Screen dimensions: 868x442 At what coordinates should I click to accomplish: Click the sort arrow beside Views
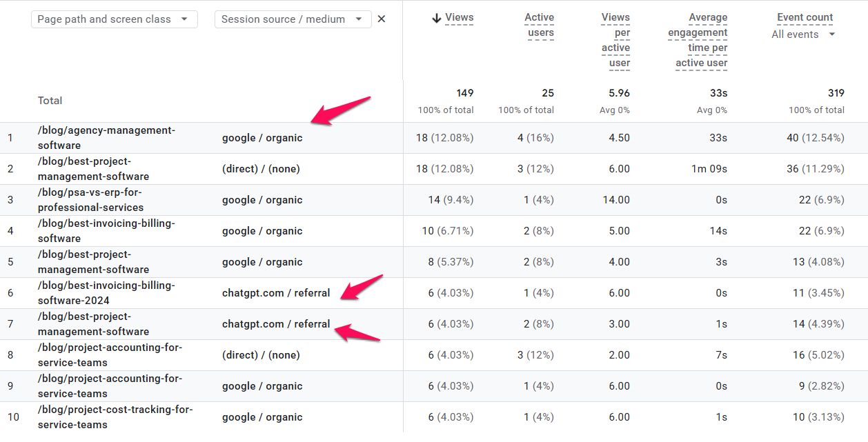tap(436, 19)
